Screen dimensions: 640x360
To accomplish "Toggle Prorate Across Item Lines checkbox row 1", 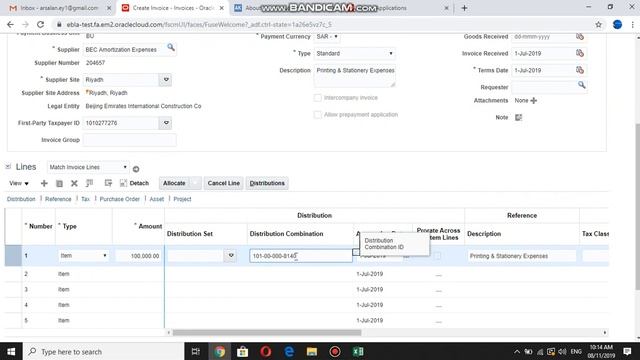I will pyautogui.click(x=438, y=256).
